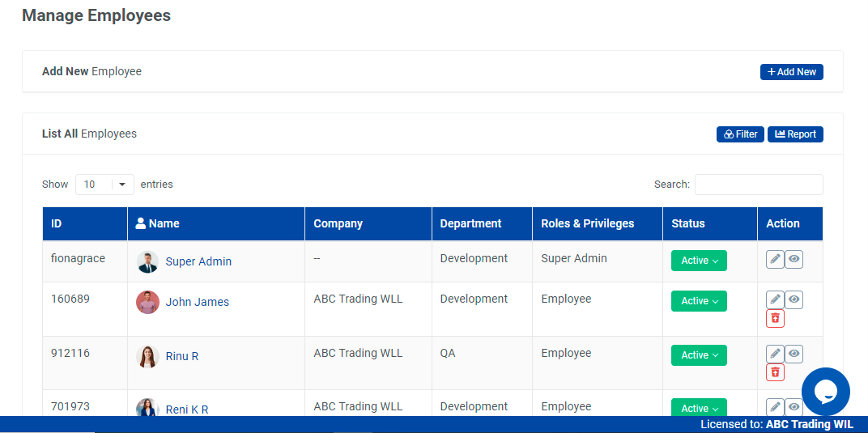Click the edit pencil icon for John James
This screenshot has height=433, width=868.
775,299
